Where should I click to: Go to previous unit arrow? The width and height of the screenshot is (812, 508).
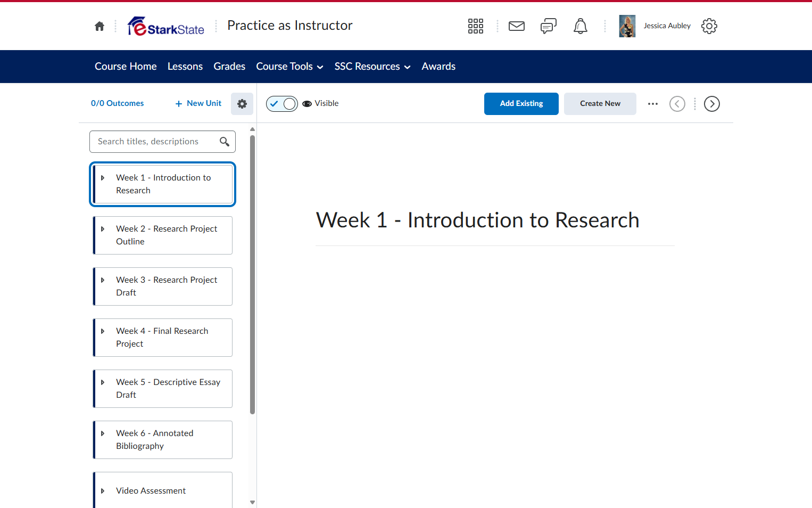point(677,104)
